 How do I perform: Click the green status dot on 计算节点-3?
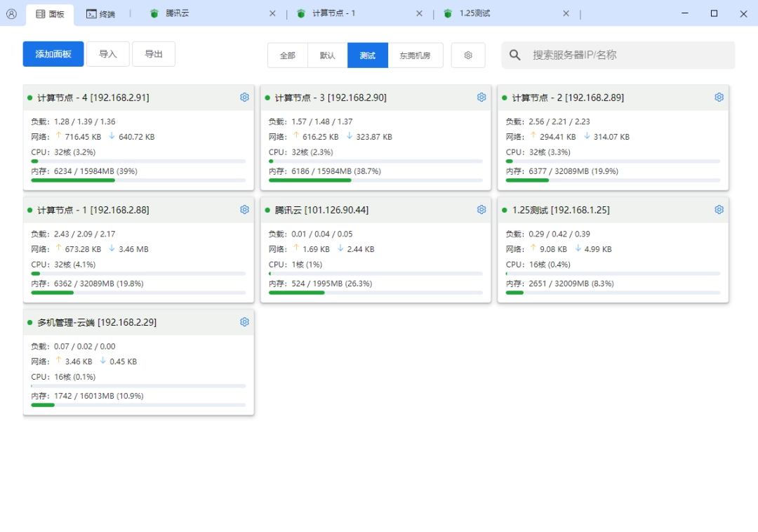[269, 98]
